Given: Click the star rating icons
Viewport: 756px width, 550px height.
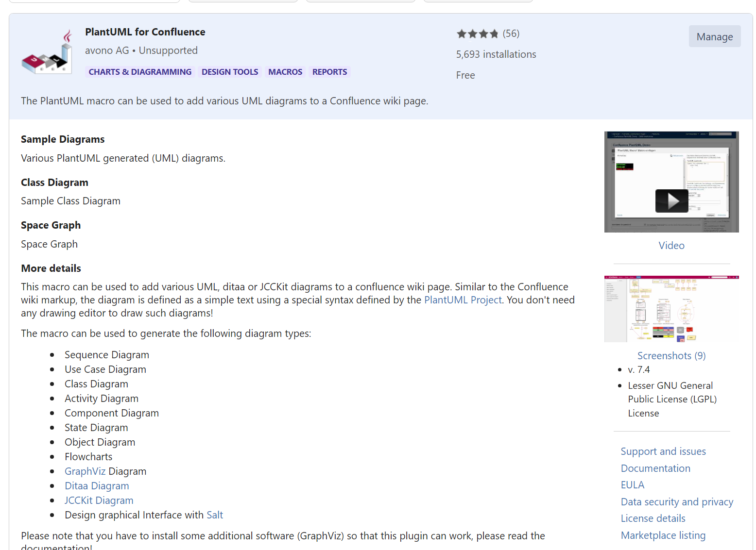Looking at the screenshot, I should (x=478, y=33).
